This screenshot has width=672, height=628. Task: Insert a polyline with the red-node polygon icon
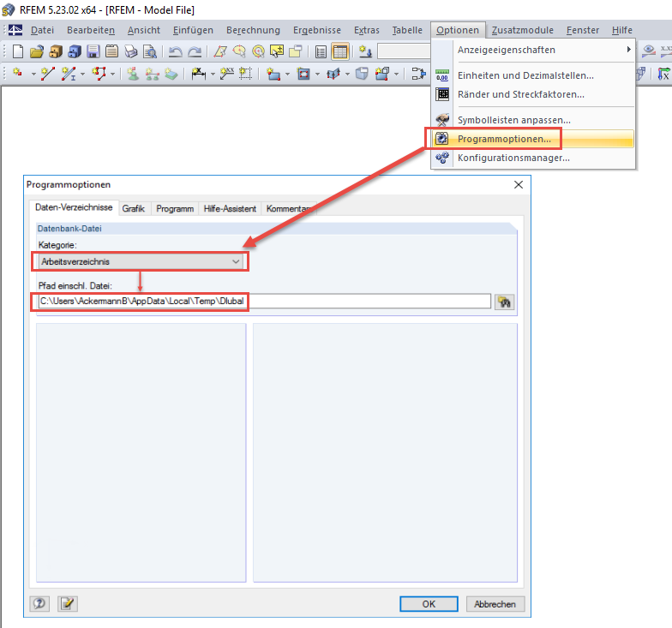99,74
